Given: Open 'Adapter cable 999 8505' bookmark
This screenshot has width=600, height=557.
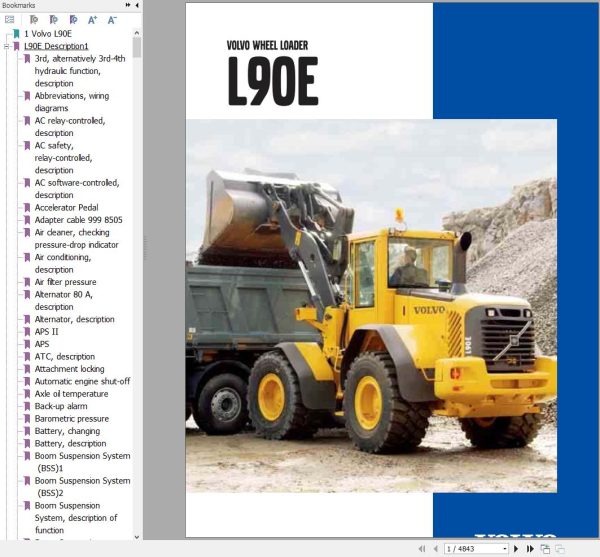Looking at the screenshot, I should click(78, 220).
